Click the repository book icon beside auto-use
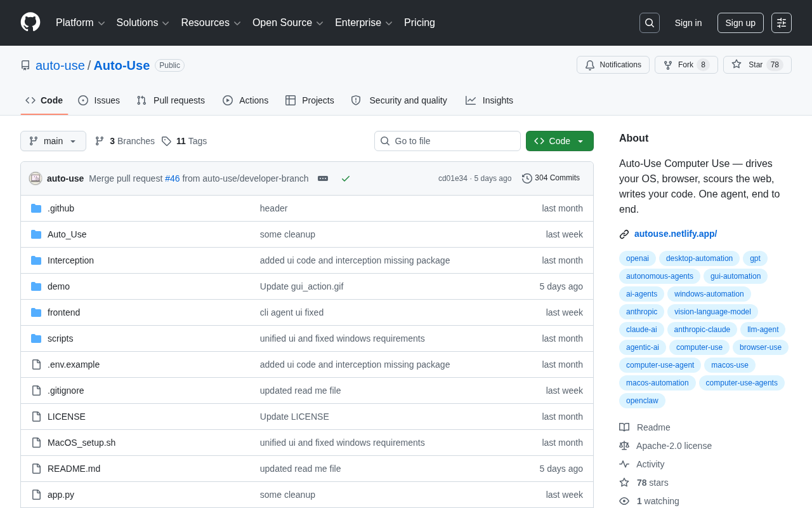This screenshot has height=508, width=812. (x=25, y=65)
